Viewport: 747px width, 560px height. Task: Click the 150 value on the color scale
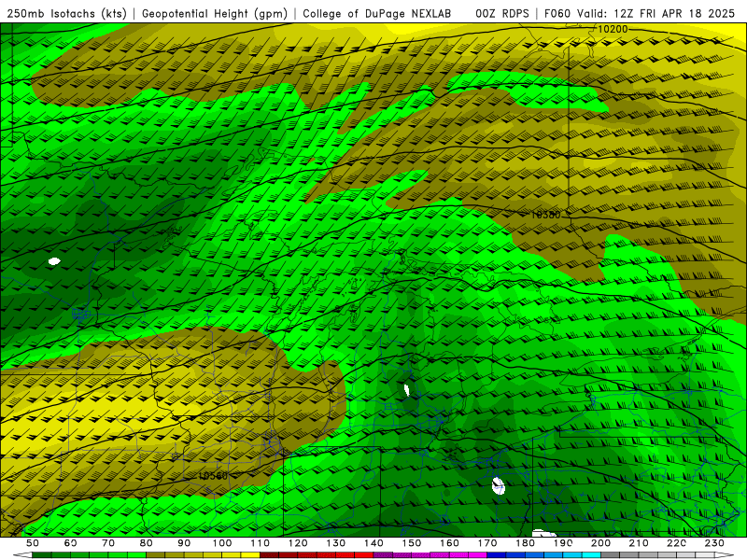(412, 543)
